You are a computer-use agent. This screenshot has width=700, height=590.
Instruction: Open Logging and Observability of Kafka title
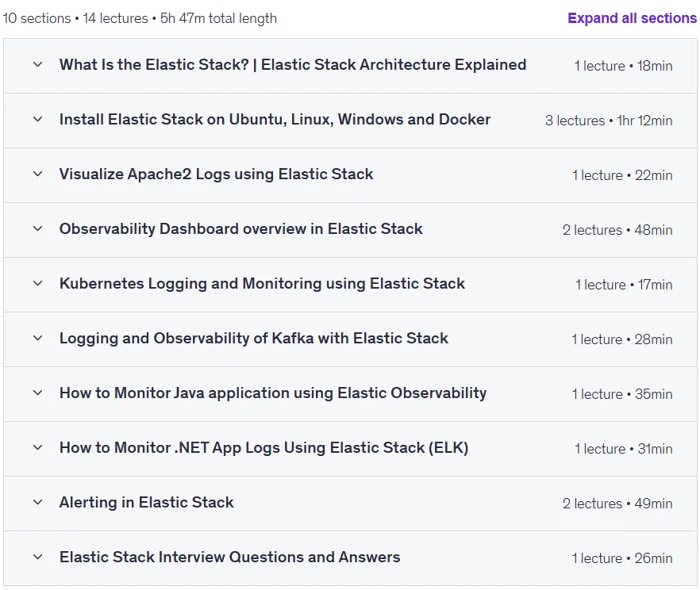coord(254,339)
